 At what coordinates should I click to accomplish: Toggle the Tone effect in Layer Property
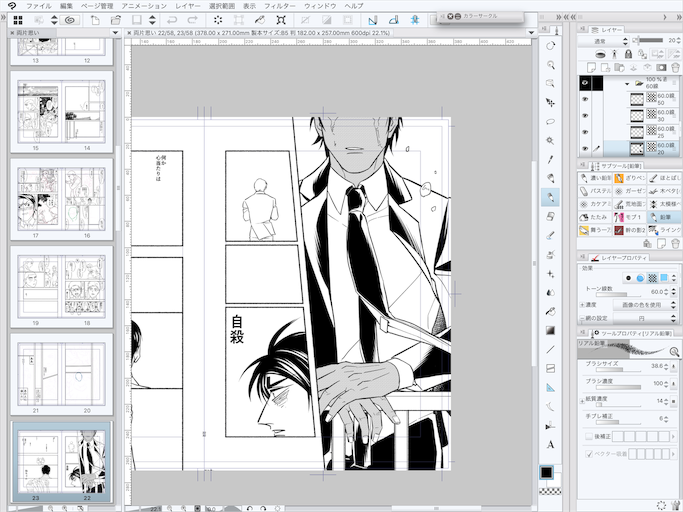652,278
